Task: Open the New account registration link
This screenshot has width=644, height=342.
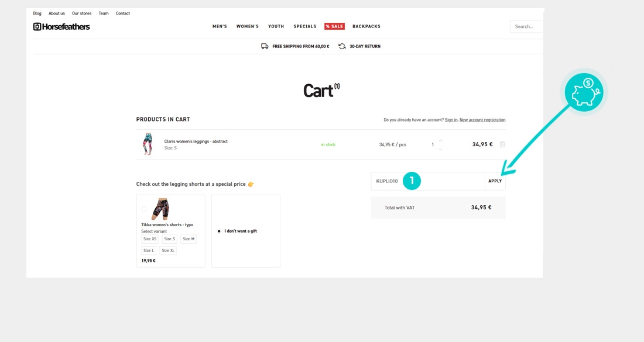Action: 482,120
